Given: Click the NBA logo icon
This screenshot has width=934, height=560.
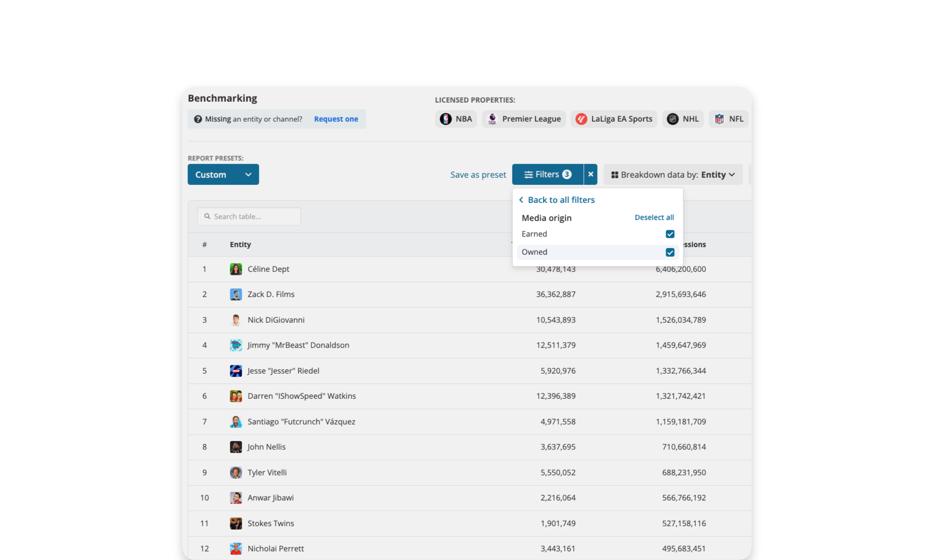Looking at the screenshot, I should point(445,119).
